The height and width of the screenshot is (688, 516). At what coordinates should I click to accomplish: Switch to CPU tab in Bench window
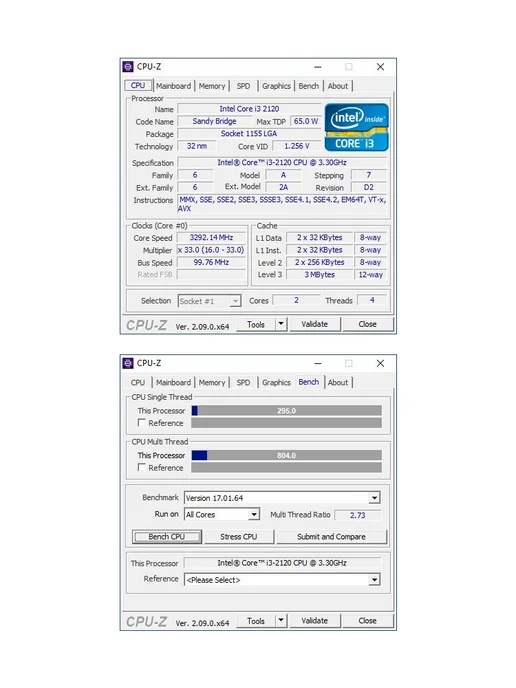pyautogui.click(x=138, y=383)
